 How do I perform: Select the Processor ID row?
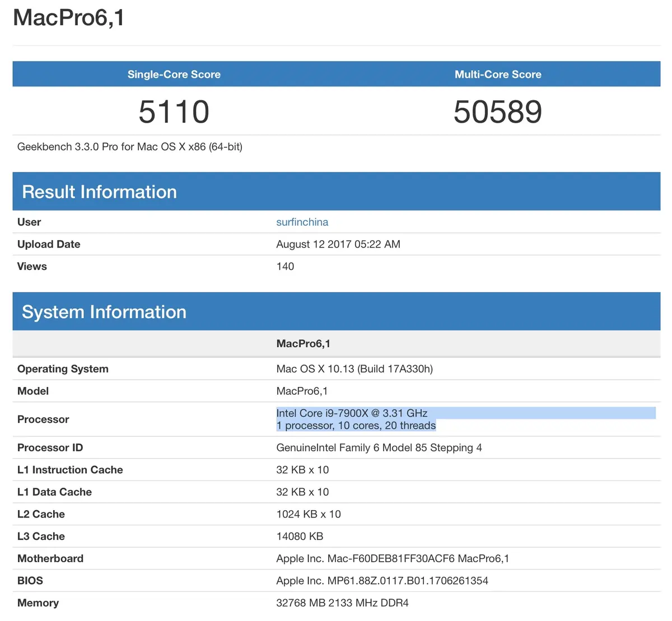click(x=380, y=447)
